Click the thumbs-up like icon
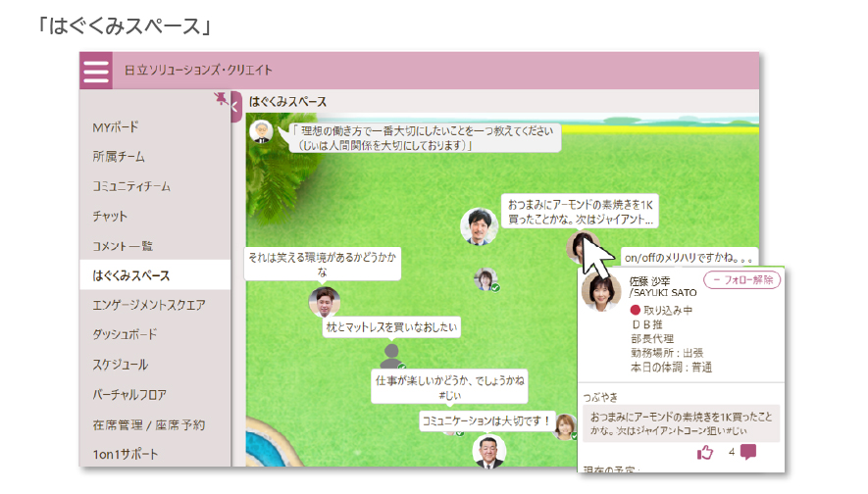The width and height of the screenshot is (868, 494). tap(704, 452)
